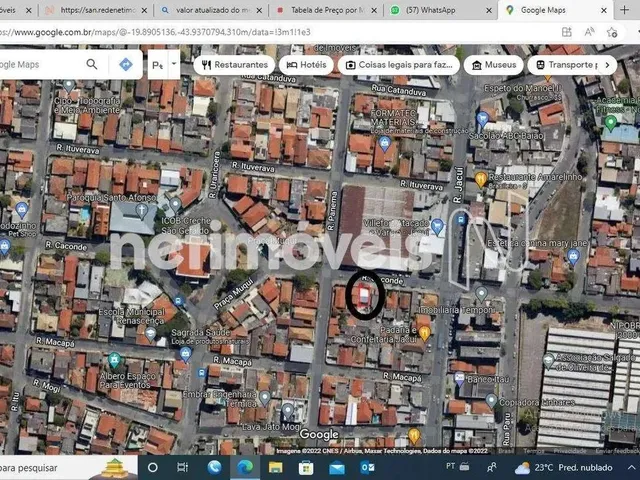The height and width of the screenshot is (480, 640).
Task: Click the Banco Itaú marker
Action: (460, 379)
